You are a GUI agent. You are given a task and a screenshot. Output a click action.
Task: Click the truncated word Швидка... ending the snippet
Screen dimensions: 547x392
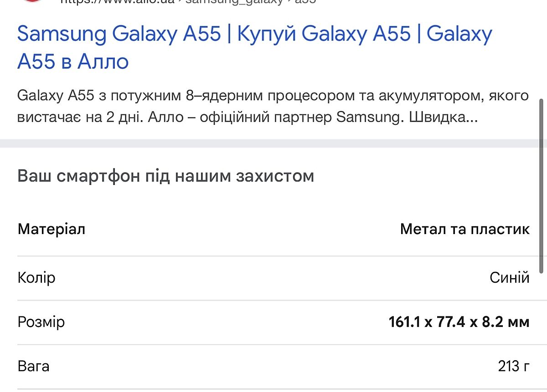coord(443,117)
